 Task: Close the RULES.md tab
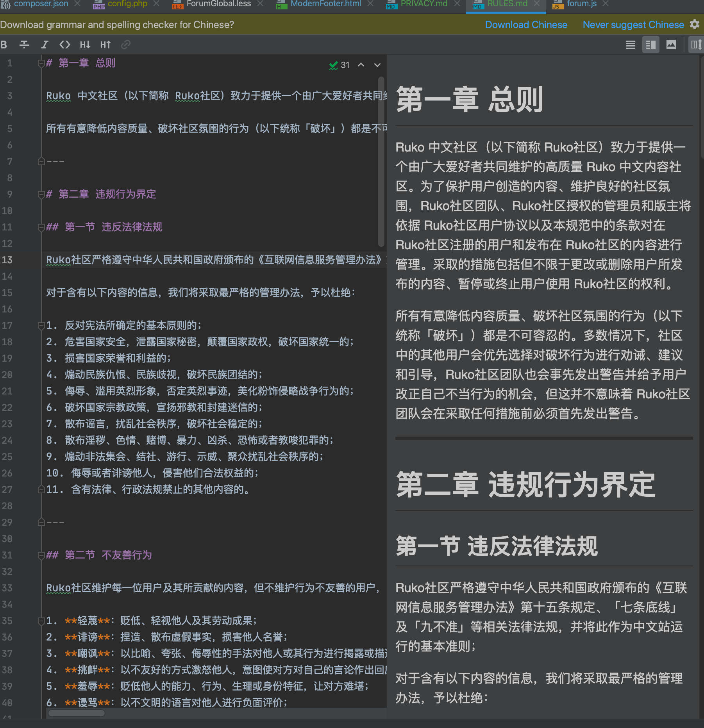pyautogui.click(x=537, y=4)
